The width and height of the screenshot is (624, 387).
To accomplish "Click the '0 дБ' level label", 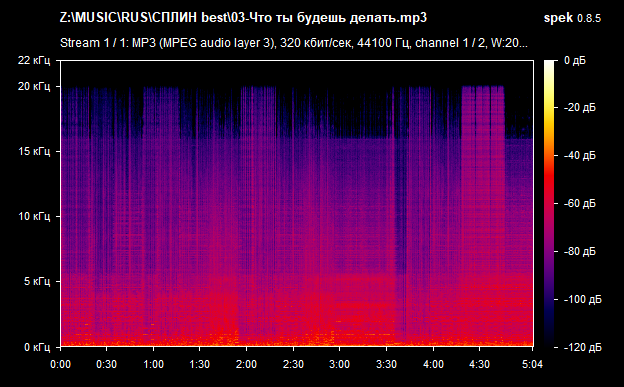I will pos(575,61).
